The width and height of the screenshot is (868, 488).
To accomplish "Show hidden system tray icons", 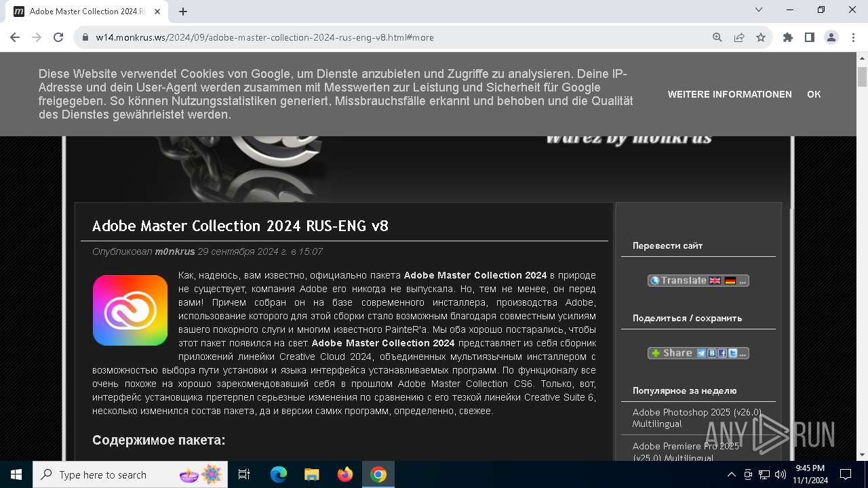I will (732, 474).
